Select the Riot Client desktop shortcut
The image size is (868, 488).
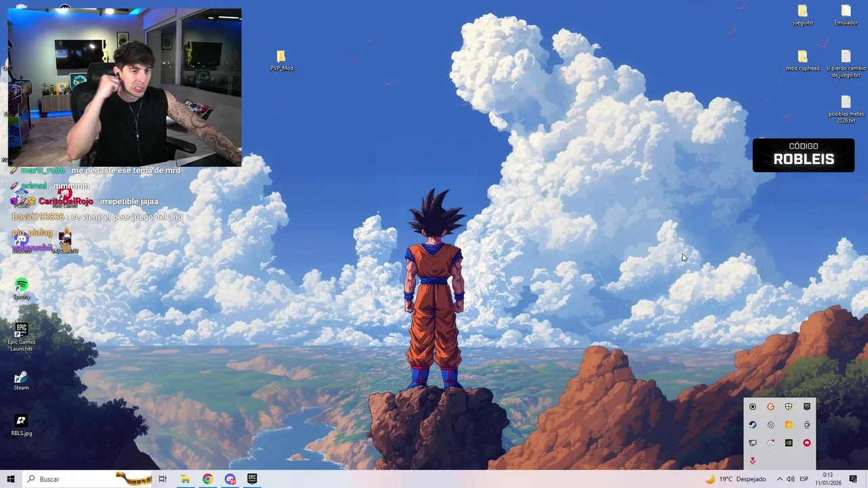coord(65,197)
